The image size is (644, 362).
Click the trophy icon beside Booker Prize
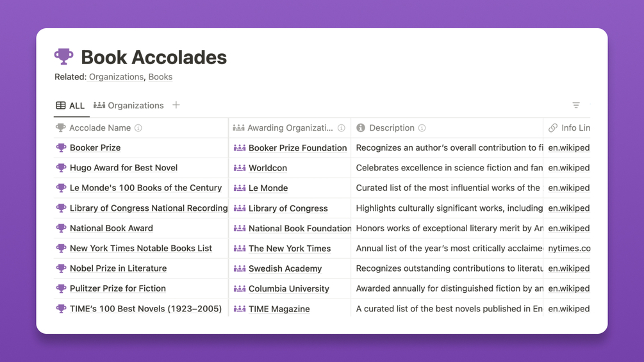click(x=61, y=148)
